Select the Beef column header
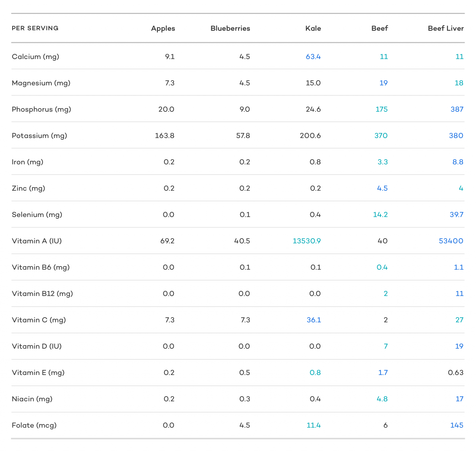The image size is (476, 452). [379, 28]
